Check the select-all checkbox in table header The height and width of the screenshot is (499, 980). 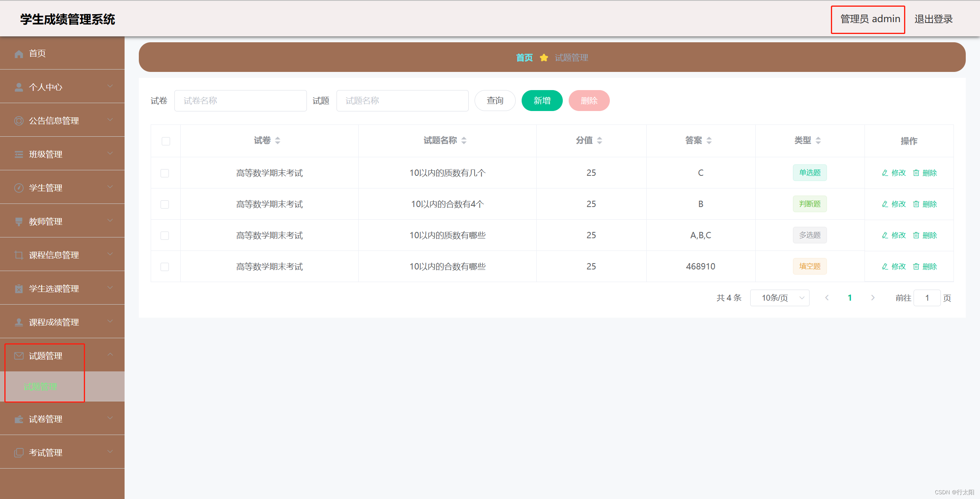(x=166, y=141)
